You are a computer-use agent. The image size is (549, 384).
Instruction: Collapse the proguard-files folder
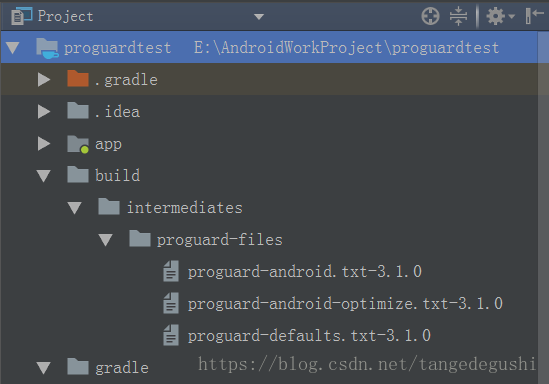105,240
